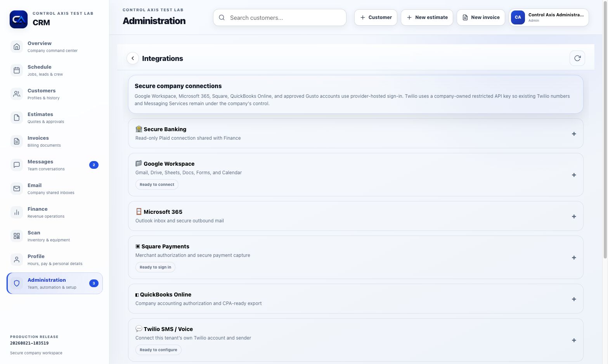This screenshot has height=364, width=608.
Task: Open Control Axis Administrator account menu
Action: click(549, 17)
